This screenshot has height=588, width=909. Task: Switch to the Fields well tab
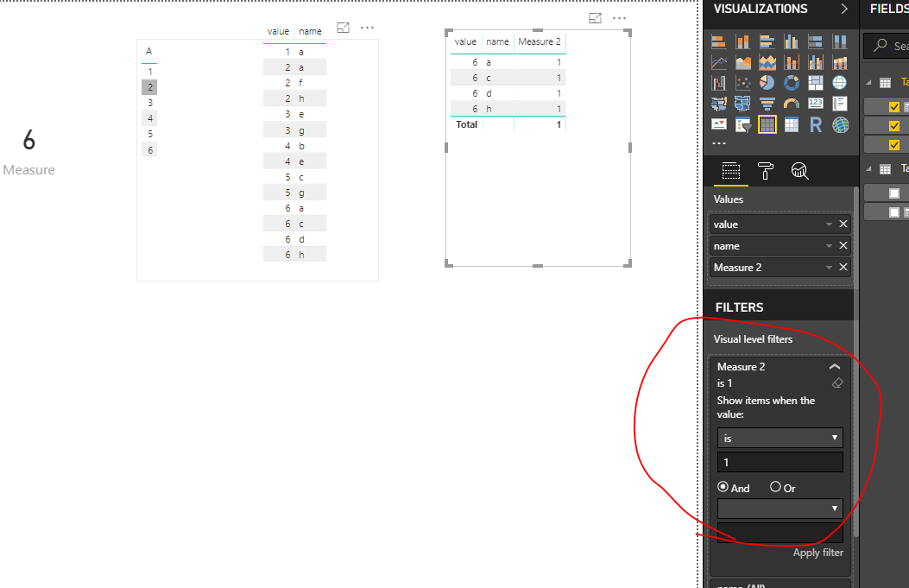pyautogui.click(x=731, y=171)
